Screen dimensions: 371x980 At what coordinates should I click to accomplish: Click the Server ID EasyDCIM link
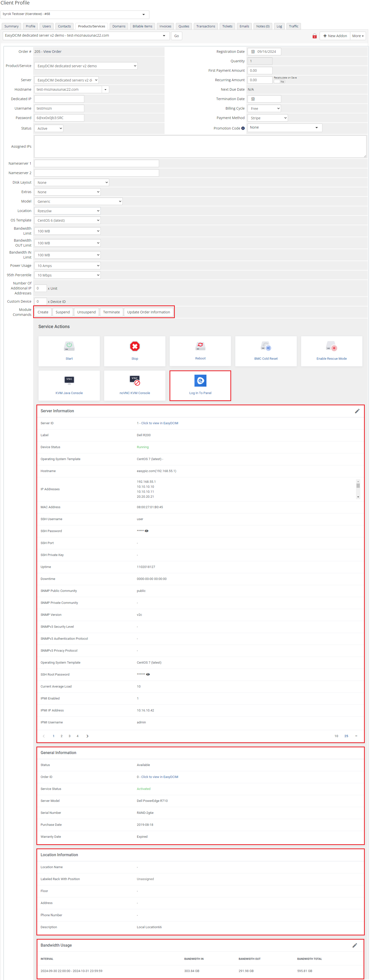tap(157, 423)
